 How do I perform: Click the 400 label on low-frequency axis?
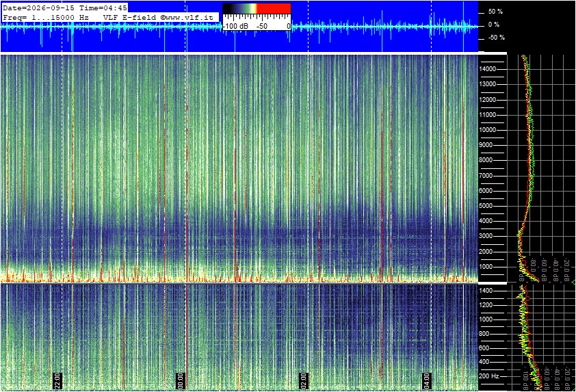tap(484, 363)
